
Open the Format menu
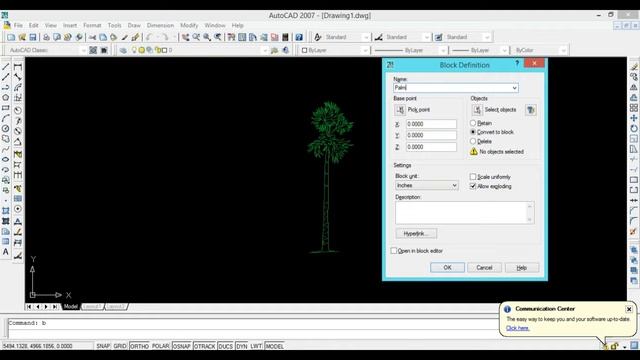[92, 25]
